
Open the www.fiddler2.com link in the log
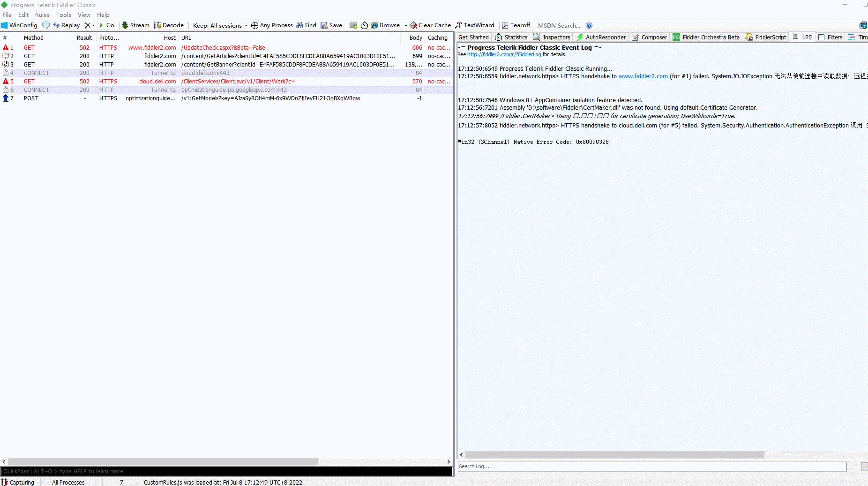pyautogui.click(x=643, y=76)
